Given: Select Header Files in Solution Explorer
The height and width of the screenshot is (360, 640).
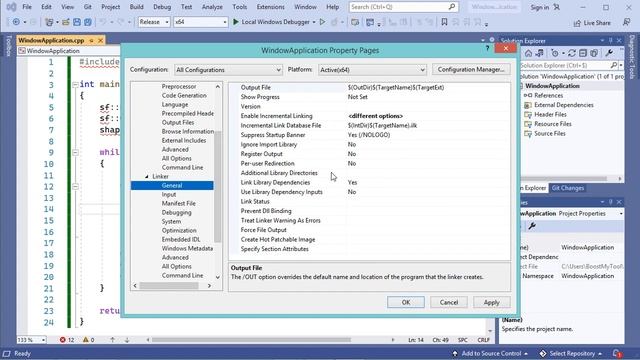Looking at the screenshot, I should click(550, 114).
